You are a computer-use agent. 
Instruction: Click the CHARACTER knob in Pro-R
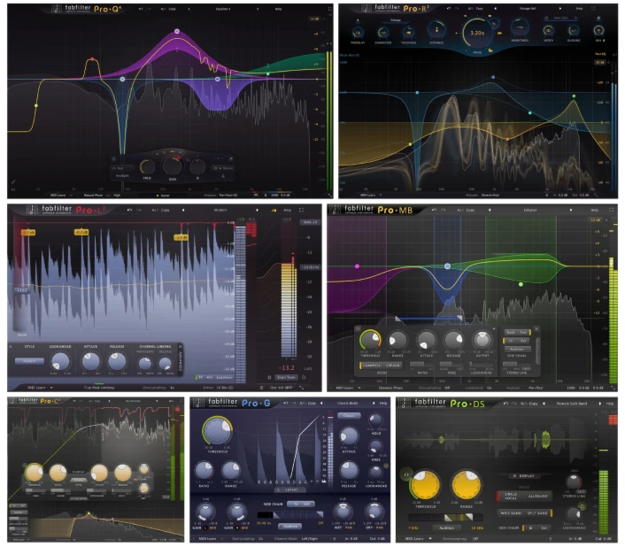[383, 32]
